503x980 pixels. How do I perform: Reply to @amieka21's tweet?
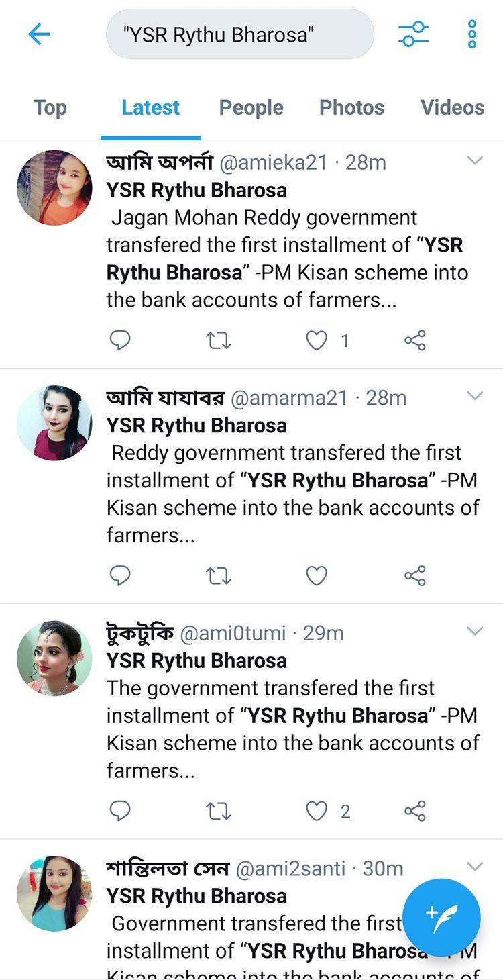[x=120, y=341]
